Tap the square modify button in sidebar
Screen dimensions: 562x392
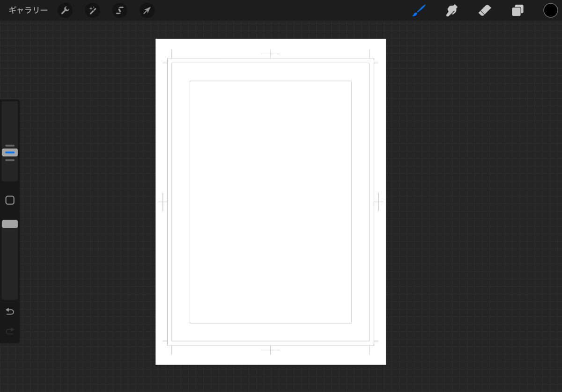pos(10,200)
